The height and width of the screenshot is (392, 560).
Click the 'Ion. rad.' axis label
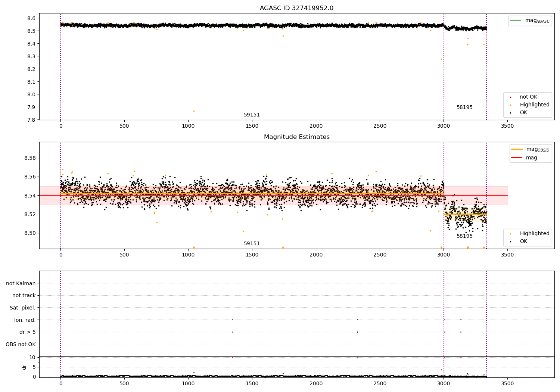click(x=25, y=320)
